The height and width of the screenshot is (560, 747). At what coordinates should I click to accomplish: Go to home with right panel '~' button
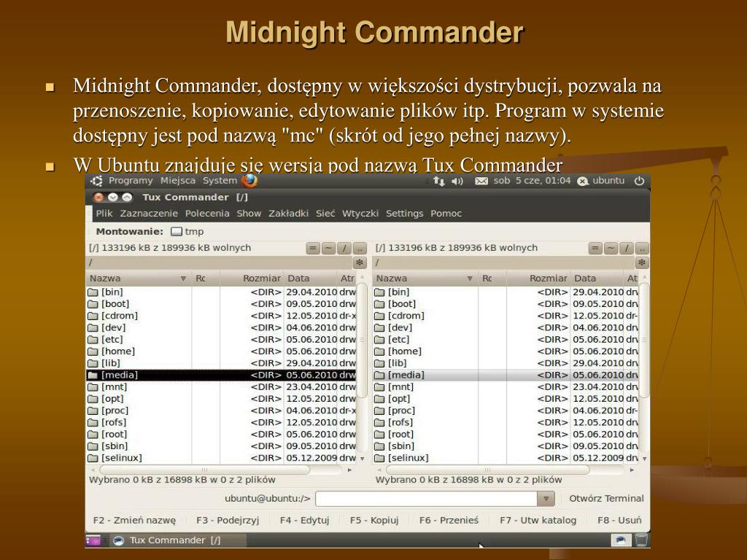coord(611,248)
